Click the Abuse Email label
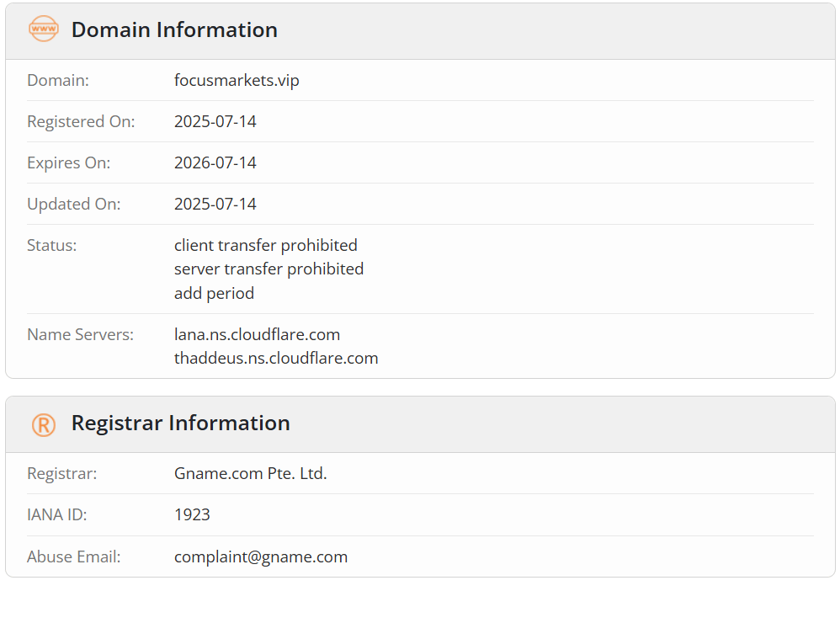840x623 pixels. 74,557
